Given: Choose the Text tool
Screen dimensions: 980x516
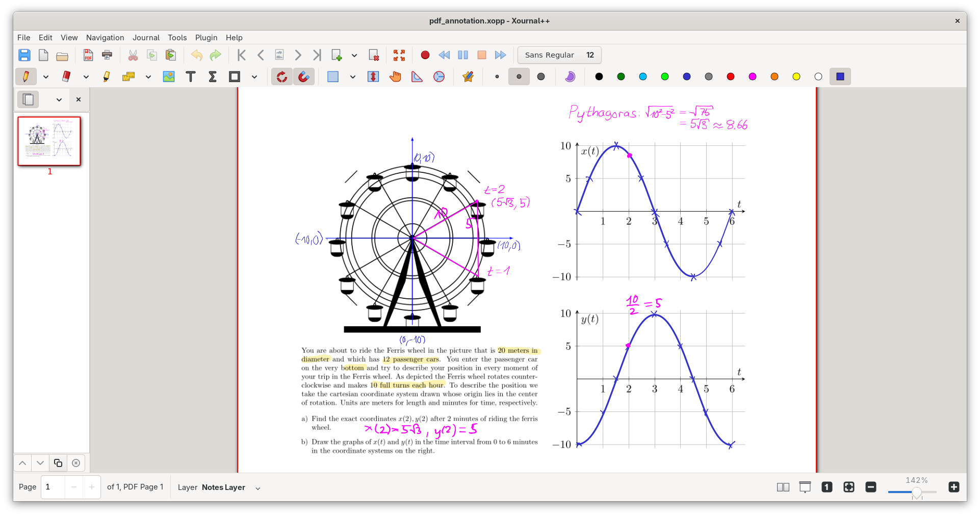Looking at the screenshot, I should [191, 76].
